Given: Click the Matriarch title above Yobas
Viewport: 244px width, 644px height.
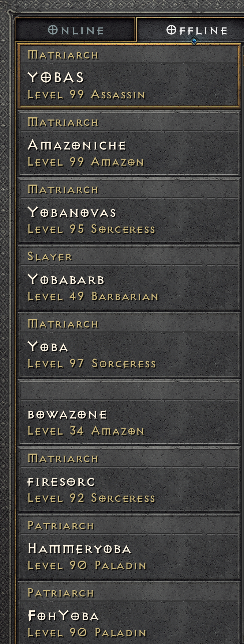Looking at the screenshot, I should pos(63,55).
